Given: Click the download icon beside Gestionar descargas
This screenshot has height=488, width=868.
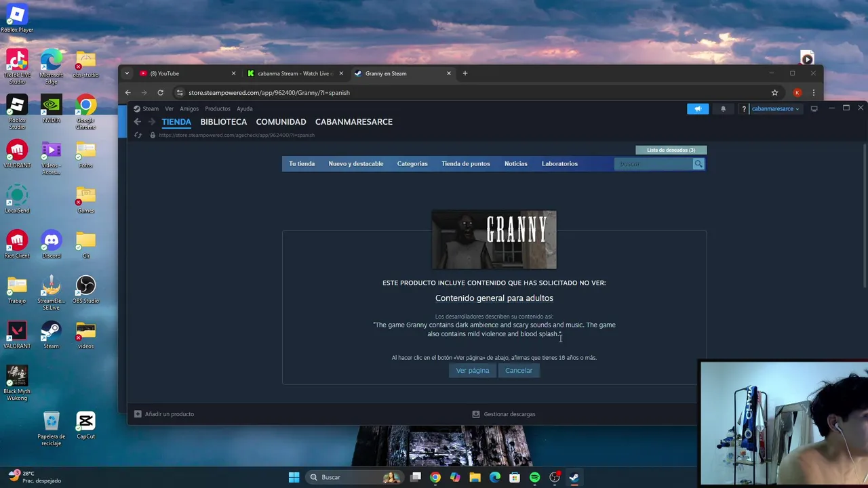Looking at the screenshot, I should click(476, 414).
